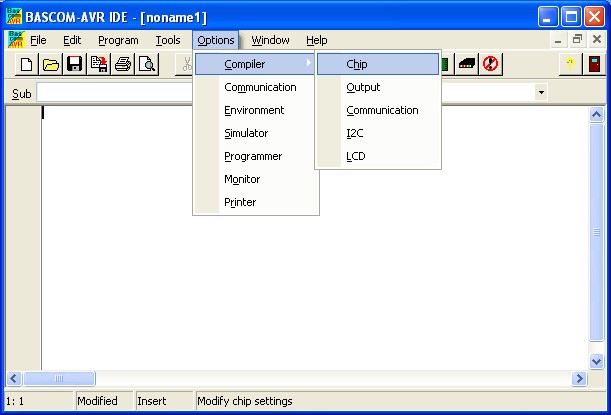Viewport: 611px width, 415px height.
Task: Click the vertical scrollbar up arrow
Action: [597, 114]
